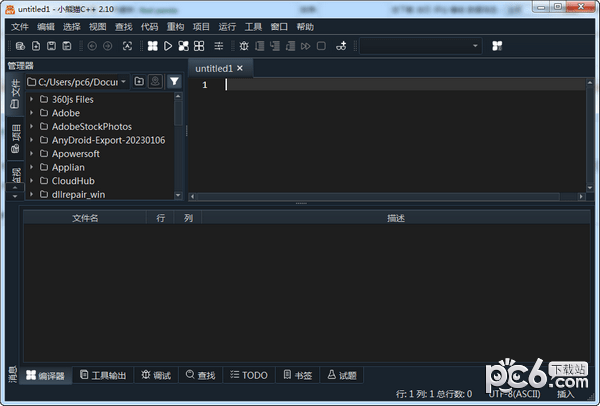Select the Adobe folder name
Screen dimensions: 600x406
66,113
